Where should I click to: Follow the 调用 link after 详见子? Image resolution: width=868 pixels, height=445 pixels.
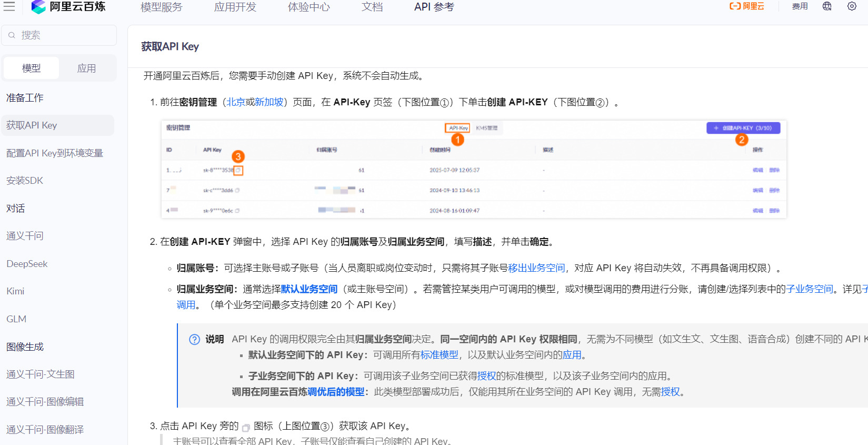coord(186,305)
